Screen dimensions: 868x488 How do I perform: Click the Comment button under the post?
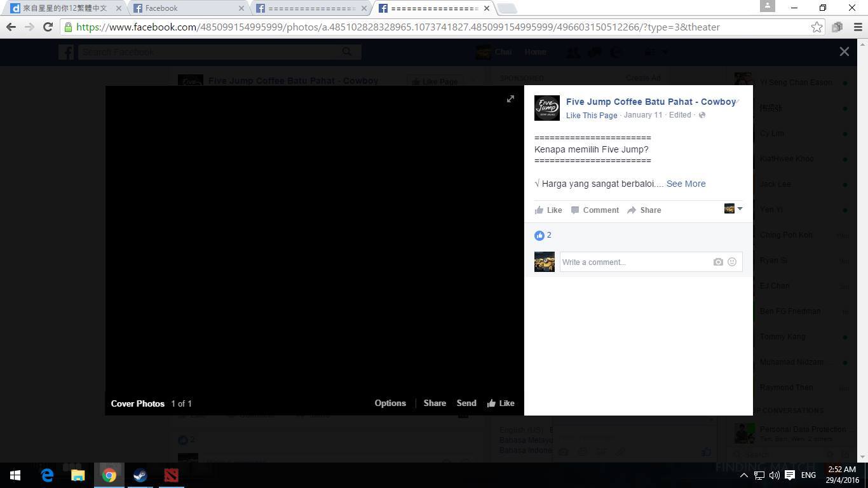[x=595, y=210]
